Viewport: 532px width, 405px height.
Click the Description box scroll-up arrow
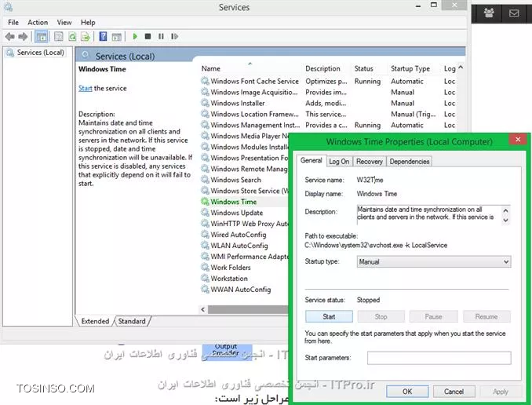coord(505,210)
